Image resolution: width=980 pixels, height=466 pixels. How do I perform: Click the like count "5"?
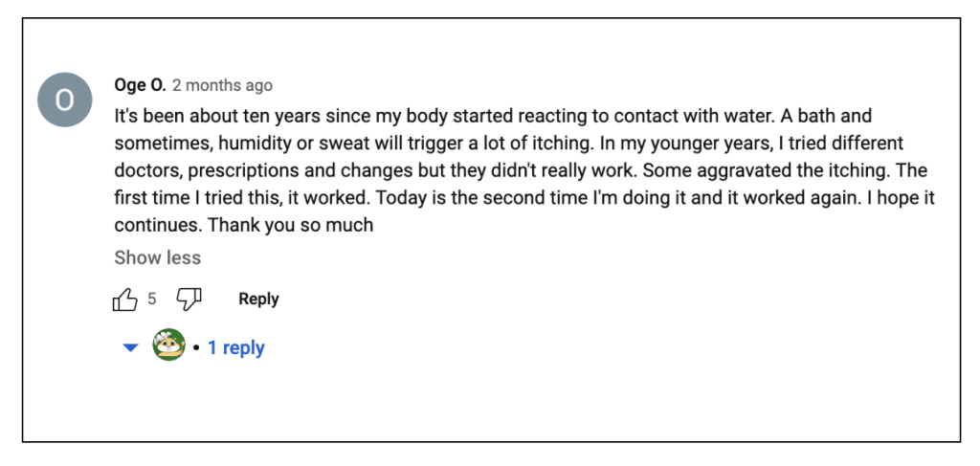[x=152, y=300]
